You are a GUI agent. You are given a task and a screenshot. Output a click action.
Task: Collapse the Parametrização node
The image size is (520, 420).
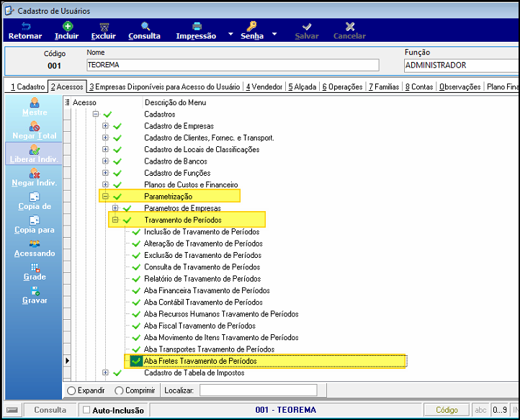(x=105, y=197)
